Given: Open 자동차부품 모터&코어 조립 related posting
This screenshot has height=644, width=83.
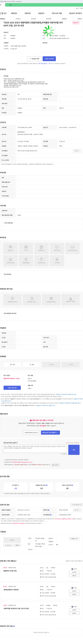Looking at the screenshot, I should [16, 608].
